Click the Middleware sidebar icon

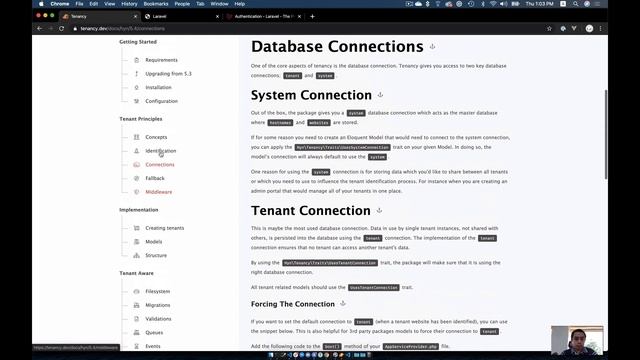[x=136, y=192]
